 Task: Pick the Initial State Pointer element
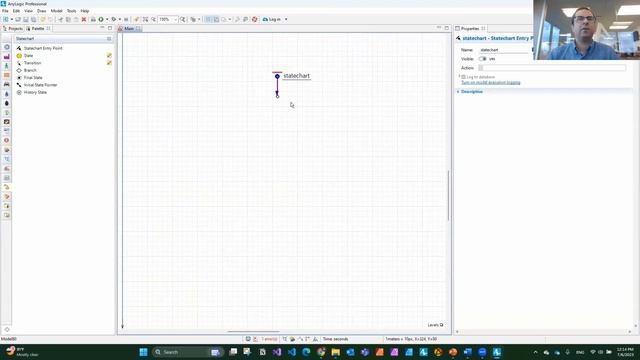coord(40,85)
